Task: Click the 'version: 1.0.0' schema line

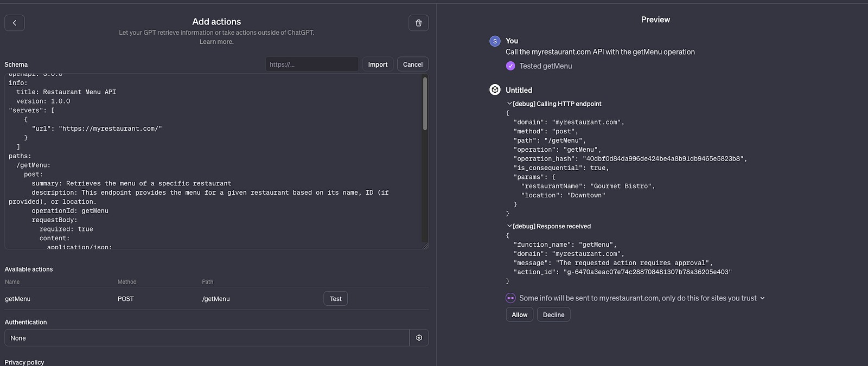Action: [43, 101]
